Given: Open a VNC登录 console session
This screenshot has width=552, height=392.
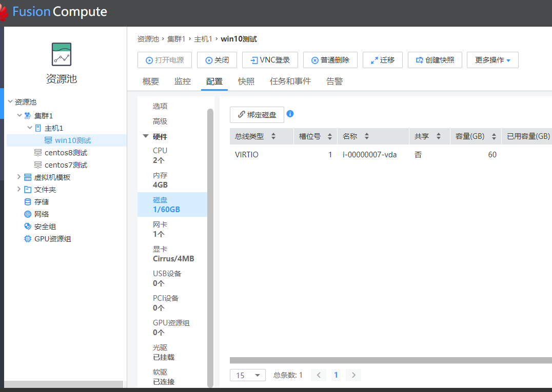Looking at the screenshot, I should [270, 59].
